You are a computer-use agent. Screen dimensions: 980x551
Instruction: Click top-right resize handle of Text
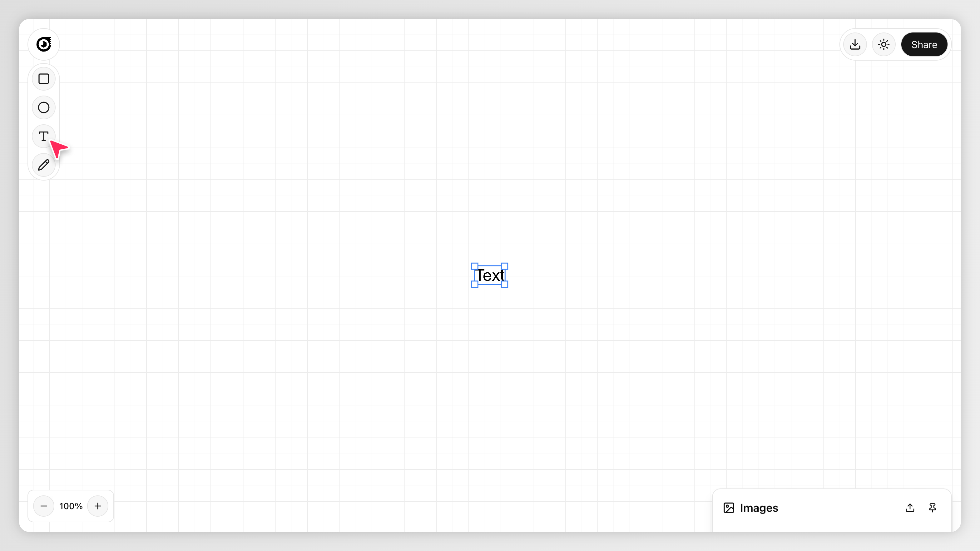504,266
